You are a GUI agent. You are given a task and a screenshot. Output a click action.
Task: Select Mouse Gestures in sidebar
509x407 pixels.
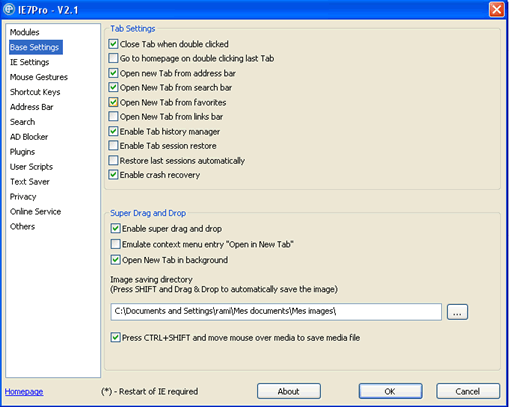tap(39, 77)
